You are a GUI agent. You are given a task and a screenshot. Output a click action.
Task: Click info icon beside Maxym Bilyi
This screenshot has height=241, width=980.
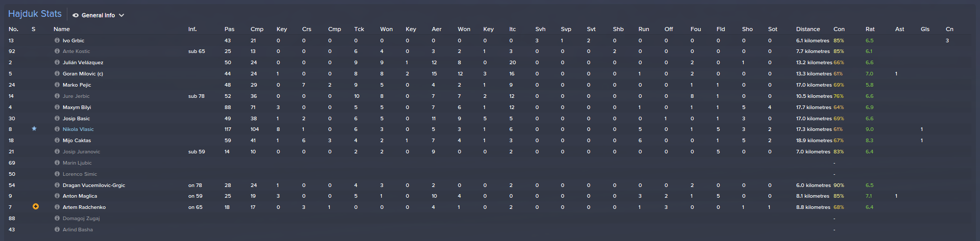pyautogui.click(x=57, y=108)
